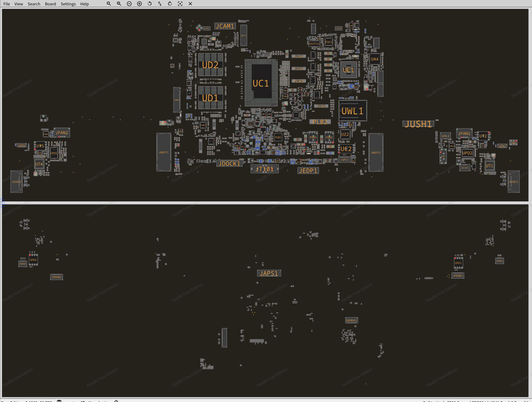The image size is (532, 402).
Task: Select the JAPS1 connector on bottom side
Action: [x=269, y=273]
